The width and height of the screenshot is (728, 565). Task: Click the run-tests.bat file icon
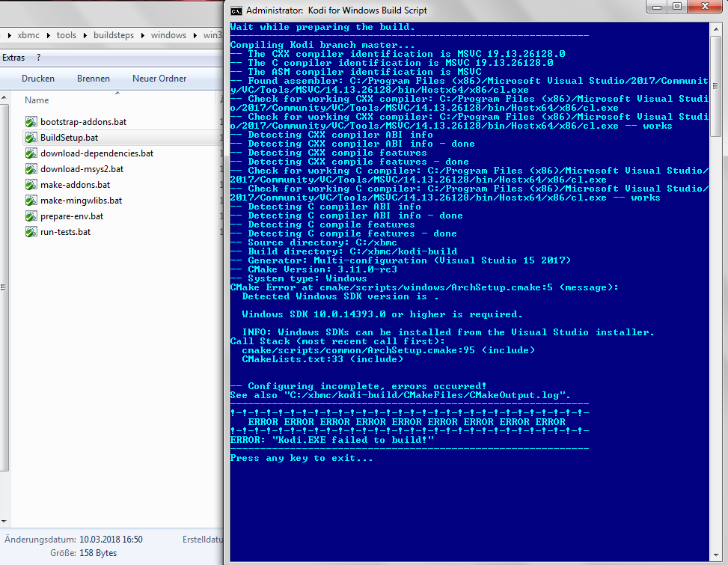pyautogui.click(x=31, y=232)
